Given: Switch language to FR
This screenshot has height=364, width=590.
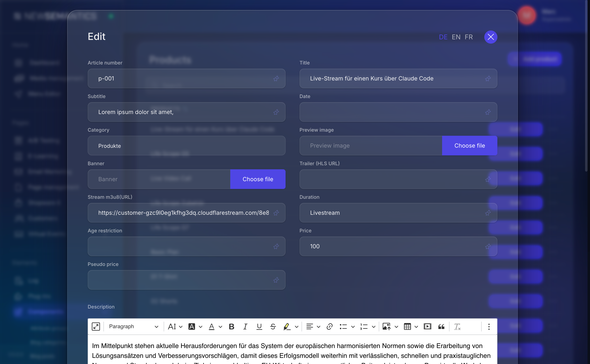Looking at the screenshot, I should [x=469, y=37].
